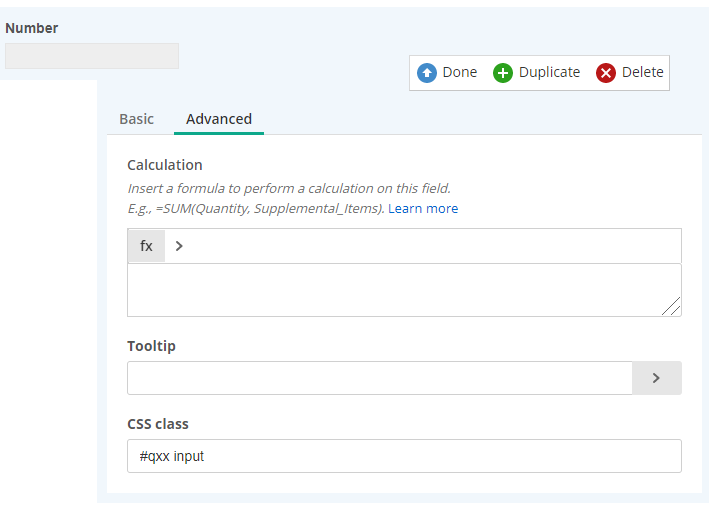Click the Done button label
Screen dimensions: 709x521
coord(460,72)
